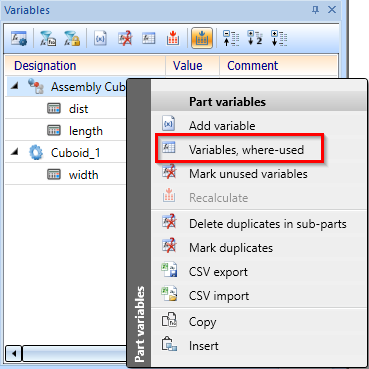369x369 pixels.
Task: Expand to level 2 toolbar icon
Action: click(x=255, y=38)
